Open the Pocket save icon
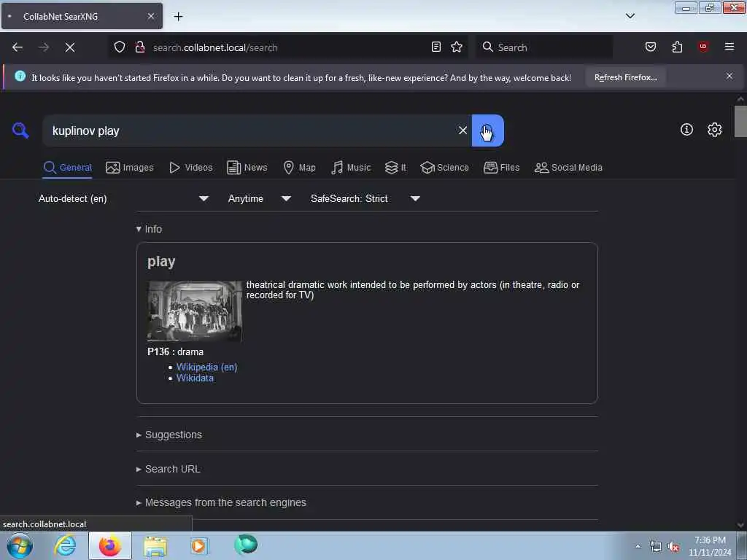Screen dimensions: 747x560 pyautogui.click(x=650, y=47)
